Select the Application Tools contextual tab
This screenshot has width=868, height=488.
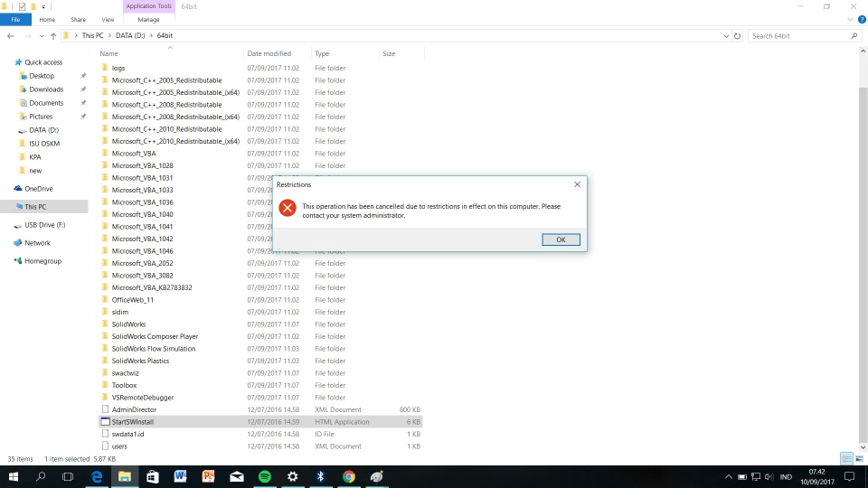coord(149,6)
